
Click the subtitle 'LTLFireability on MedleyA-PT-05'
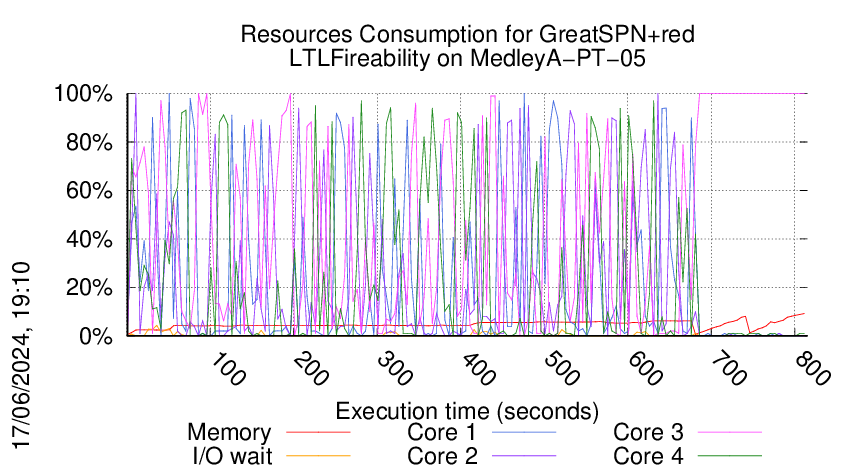467,58
